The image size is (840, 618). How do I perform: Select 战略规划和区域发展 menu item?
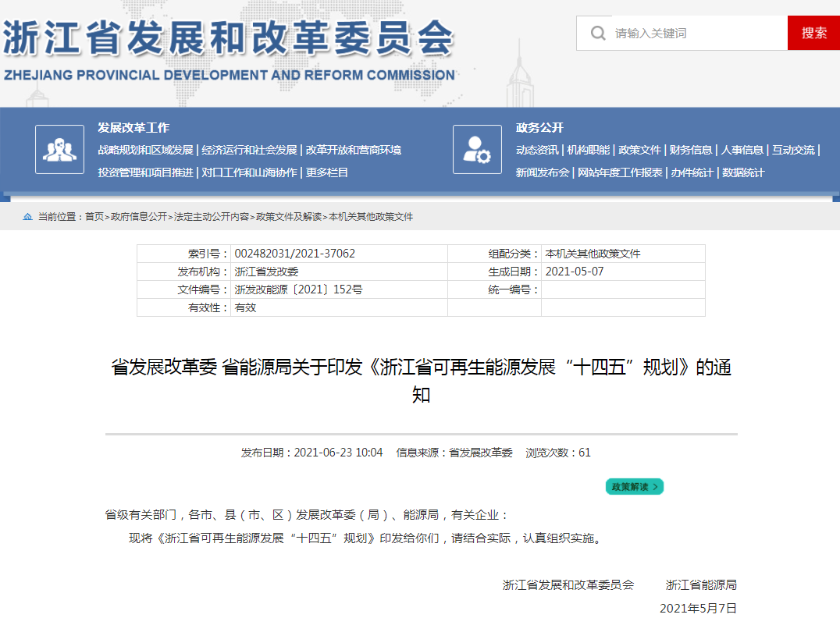pos(145,149)
